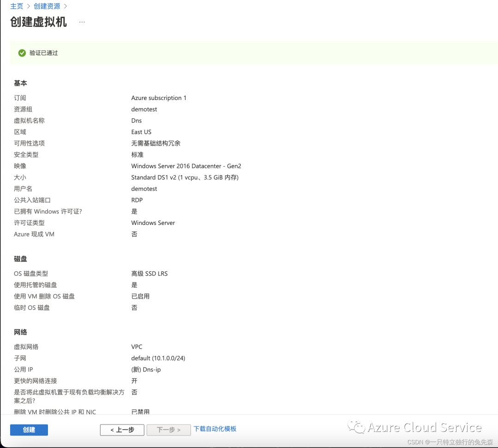Click the 创建 button
This screenshot has height=448, width=498.
[29, 430]
